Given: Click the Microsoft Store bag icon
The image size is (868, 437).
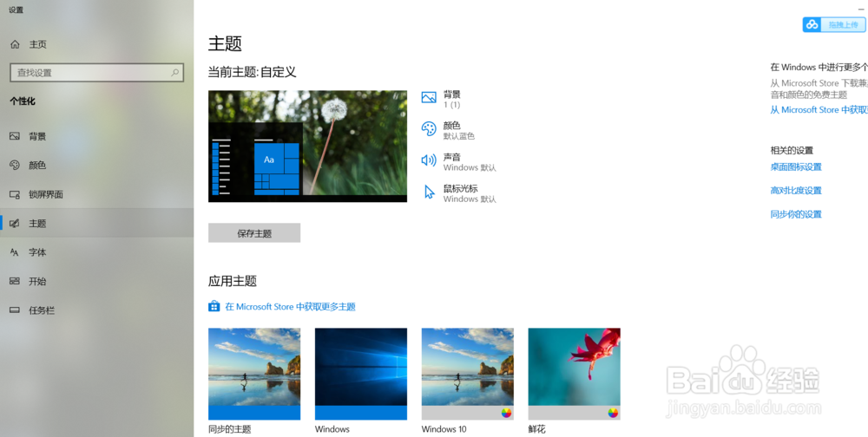Looking at the screenshot, I should pos(214,306).
